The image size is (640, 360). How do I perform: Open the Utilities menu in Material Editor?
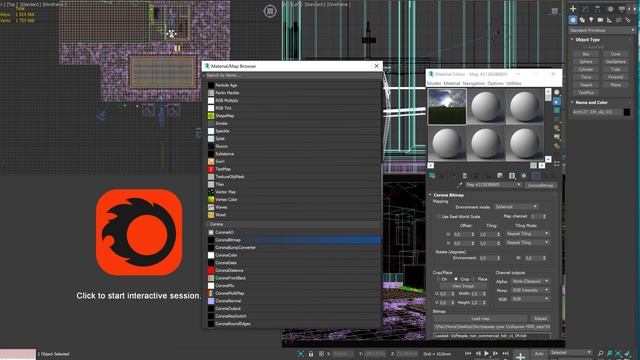tap(514, 83)
